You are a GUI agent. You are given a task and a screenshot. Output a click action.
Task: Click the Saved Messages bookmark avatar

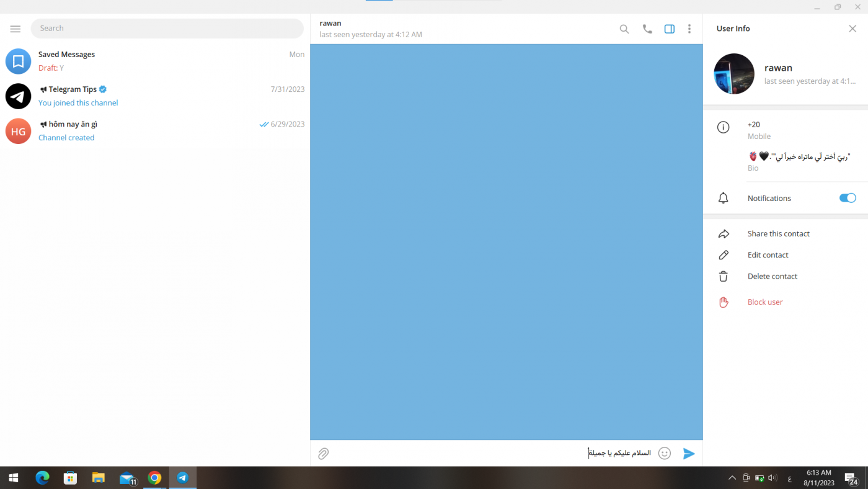(x=18, y=61)
